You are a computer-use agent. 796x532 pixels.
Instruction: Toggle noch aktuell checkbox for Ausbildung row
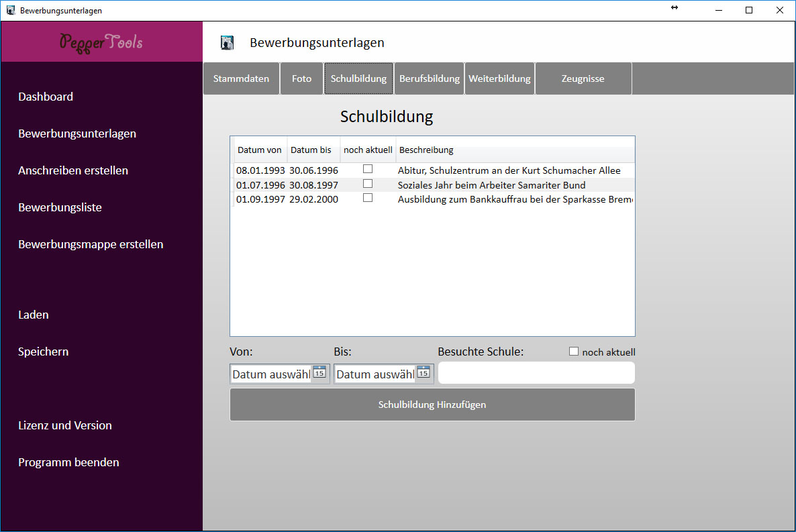pos(368,198)
